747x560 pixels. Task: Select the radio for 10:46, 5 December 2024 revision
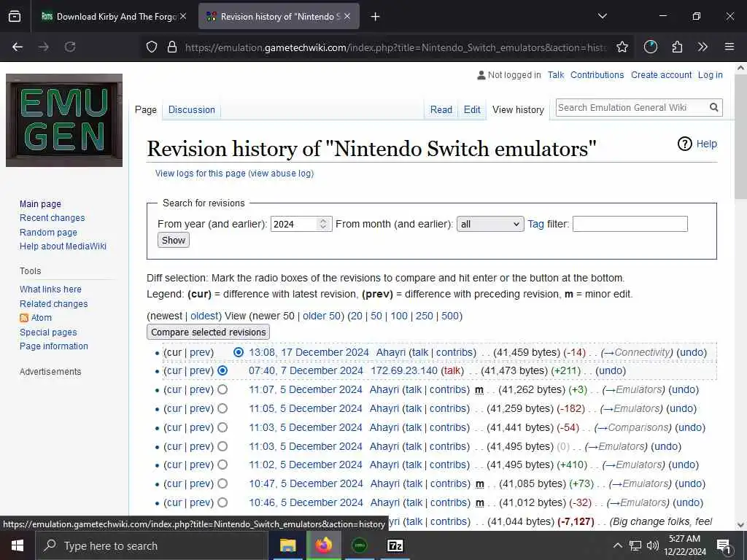[222, 502]
